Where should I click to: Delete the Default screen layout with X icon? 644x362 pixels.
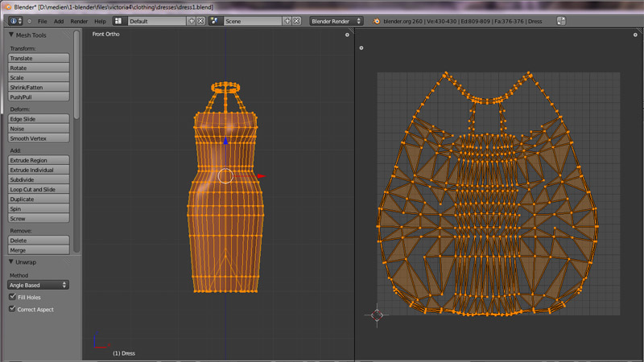pos(200,21)
